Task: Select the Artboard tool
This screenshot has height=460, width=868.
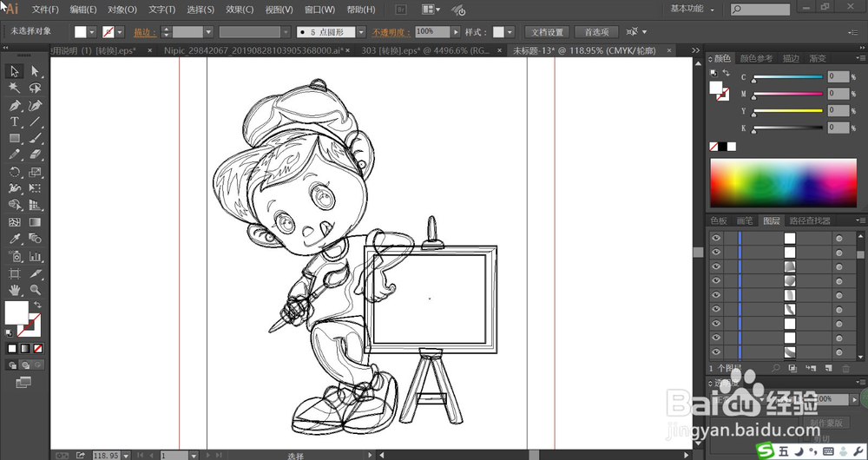Action: [15, 273]
